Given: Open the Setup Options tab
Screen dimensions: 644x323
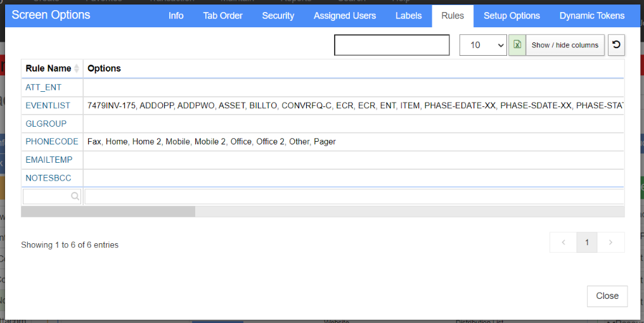Looking at the screenshot, I should (x=512, y=16).
